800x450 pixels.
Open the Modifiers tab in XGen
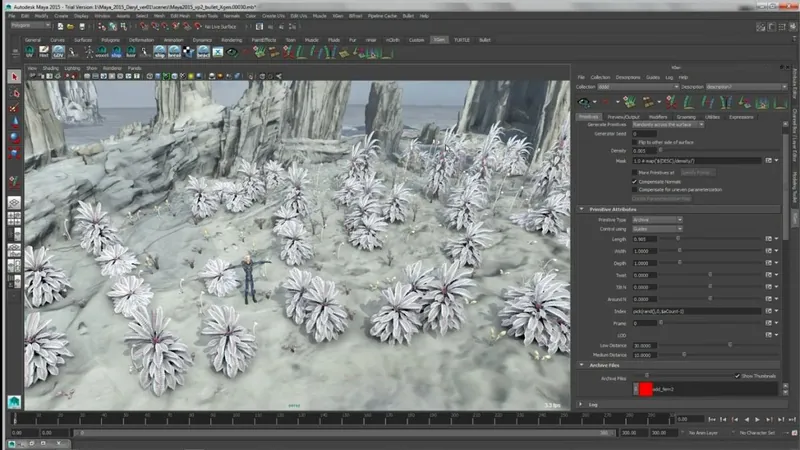click(658, 117)
